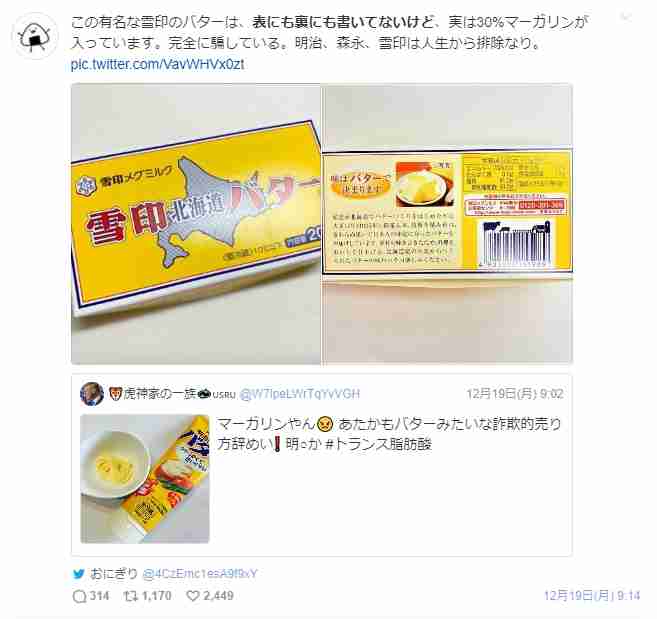
Task: View the butter box back label photo
Action: (447, 224)
